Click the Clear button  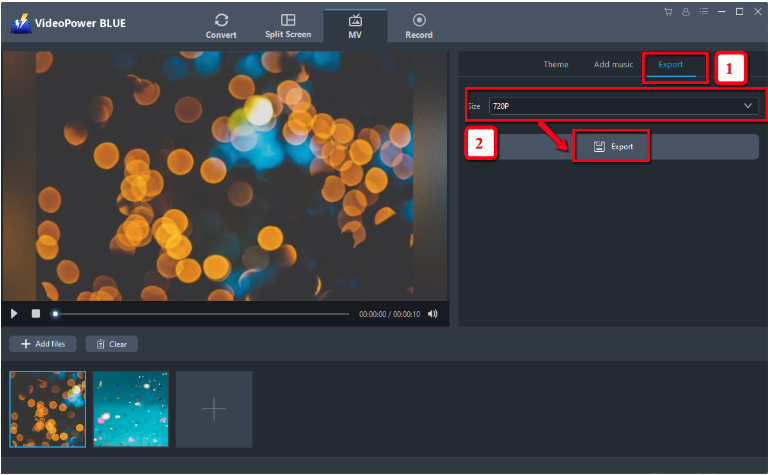[x=112, y=344]
